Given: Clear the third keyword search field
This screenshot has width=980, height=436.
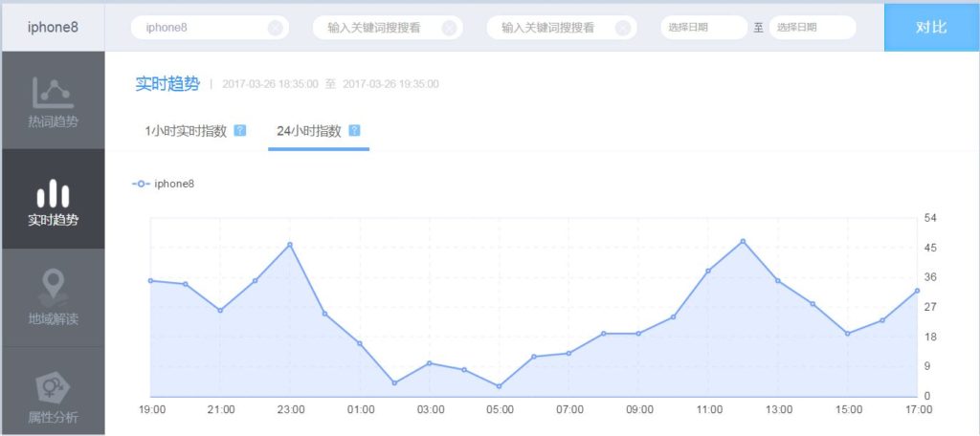Looking at the screenshot, I should point(622,28).
